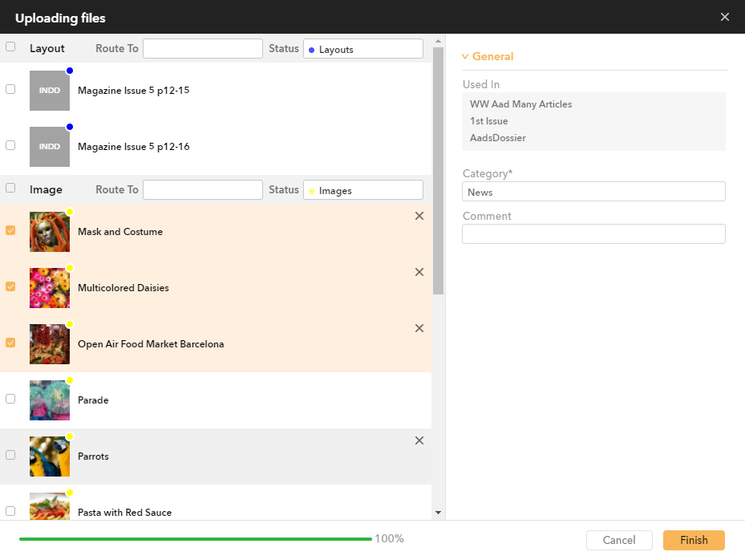Click the Cancel button
The width and height of the screenshot is (745, 560).
click(618, 540)
